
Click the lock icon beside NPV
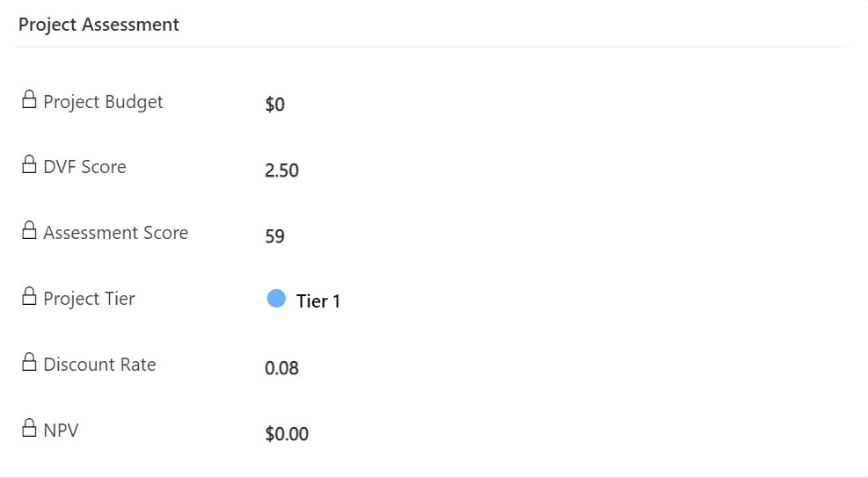pyautogui.click(x=30, y=429)
